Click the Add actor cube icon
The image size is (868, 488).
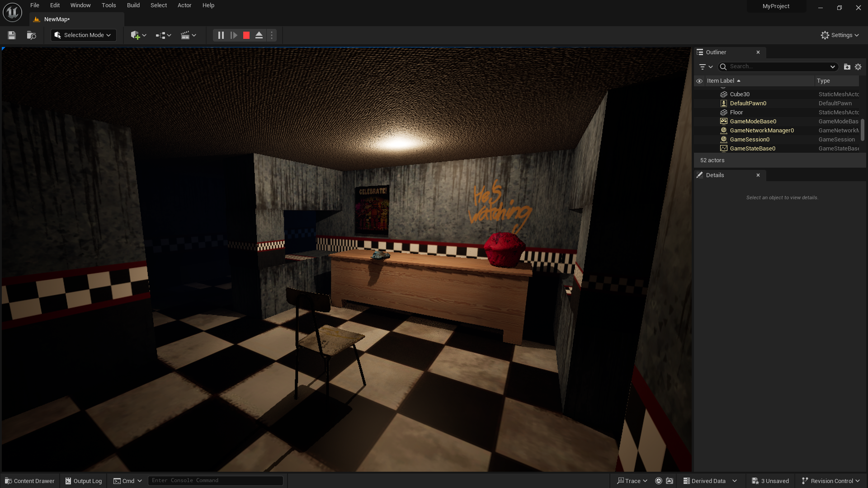click(x=135, y=35)
